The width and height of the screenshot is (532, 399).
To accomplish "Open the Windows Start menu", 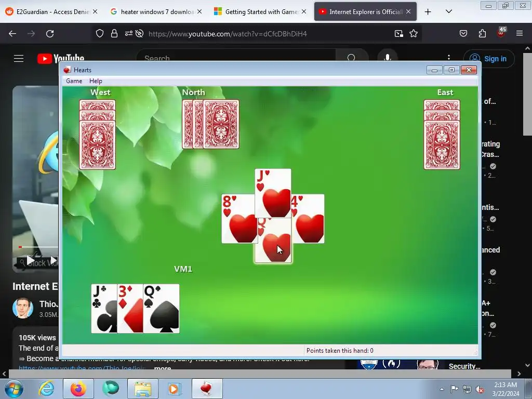I will 14,389.
